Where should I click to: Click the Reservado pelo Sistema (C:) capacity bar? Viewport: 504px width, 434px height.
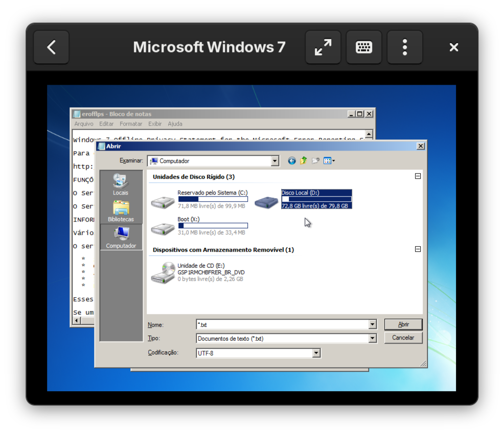tap(213, 199)
